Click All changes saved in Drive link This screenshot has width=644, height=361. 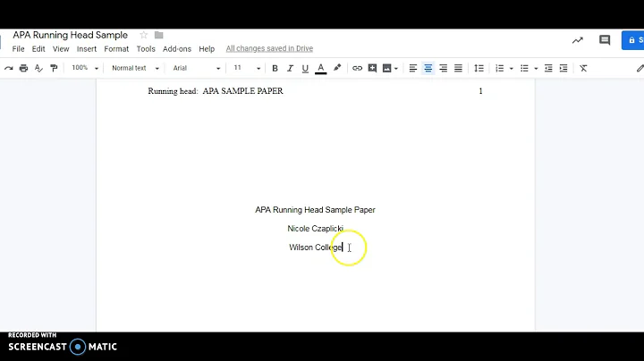(x=269, y=48)
